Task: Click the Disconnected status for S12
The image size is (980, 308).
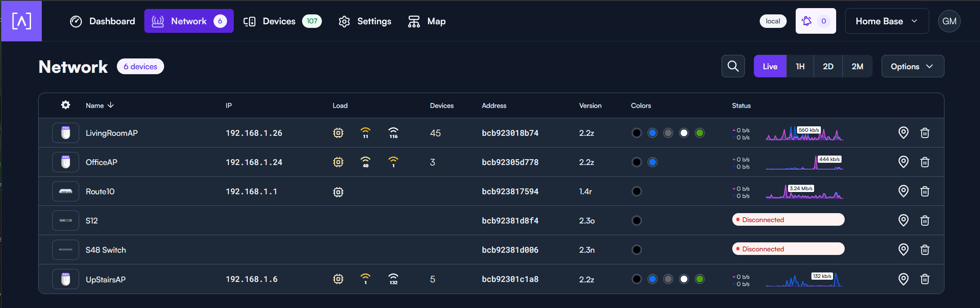Action: [788, 220]
